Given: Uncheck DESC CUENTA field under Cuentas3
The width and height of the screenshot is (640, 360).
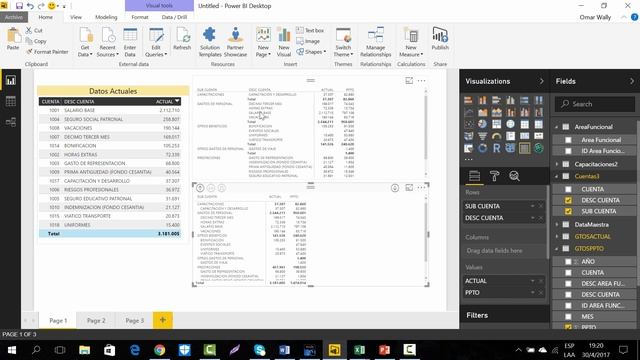Looking at the screenshot, I should coord(568,200).
